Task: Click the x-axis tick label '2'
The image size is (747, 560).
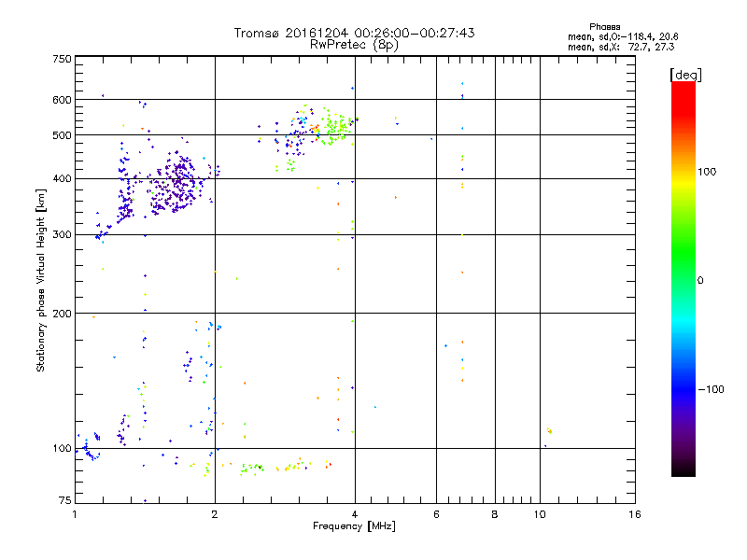Action: [215, 514]
